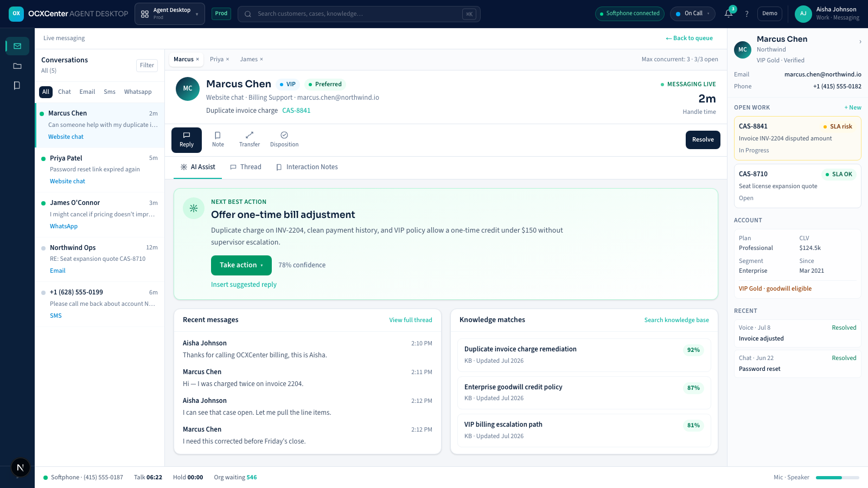The image size is (868, 488).
Task: Click marcus.chen@northwind.io email value
Action: (822, 74)
